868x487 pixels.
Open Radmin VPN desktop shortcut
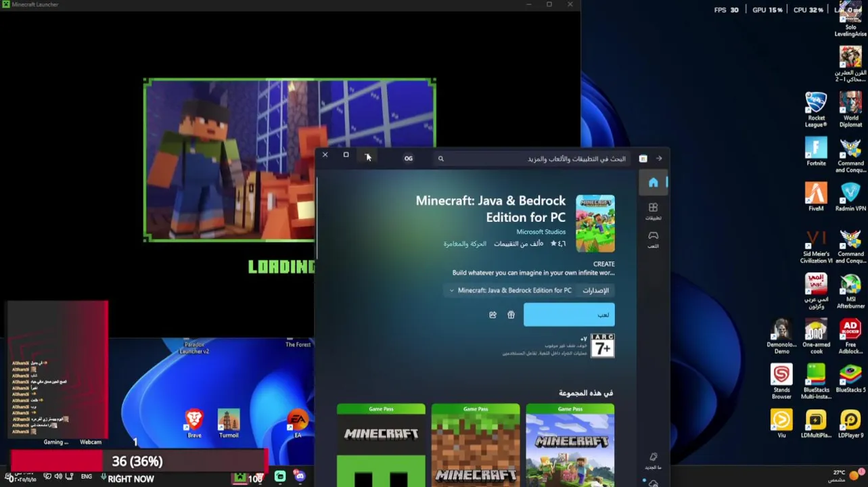point(850,197)
